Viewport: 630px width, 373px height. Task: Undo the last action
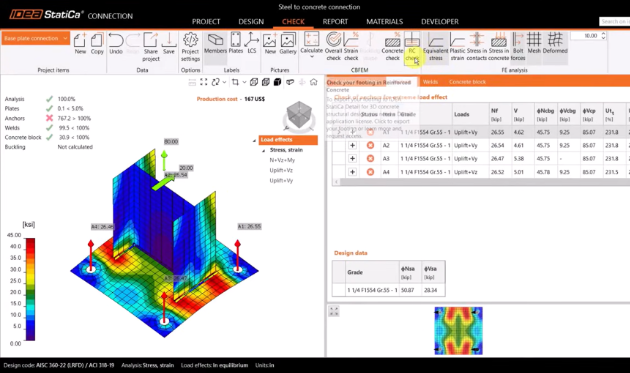(116, 43)
